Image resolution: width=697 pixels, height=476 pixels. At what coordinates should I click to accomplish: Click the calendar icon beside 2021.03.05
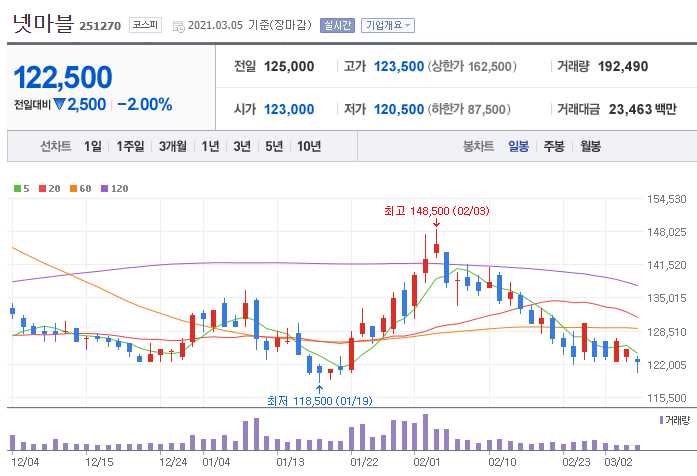[178, 26]
